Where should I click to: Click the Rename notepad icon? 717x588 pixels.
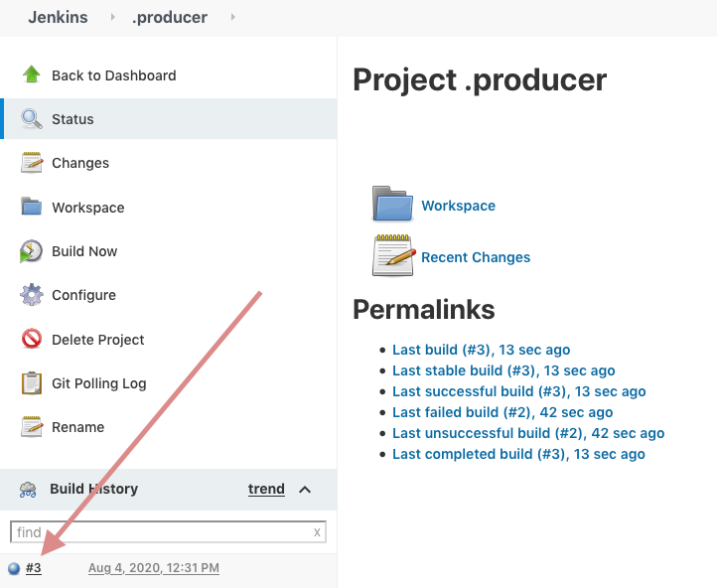[x=32, y=426]
